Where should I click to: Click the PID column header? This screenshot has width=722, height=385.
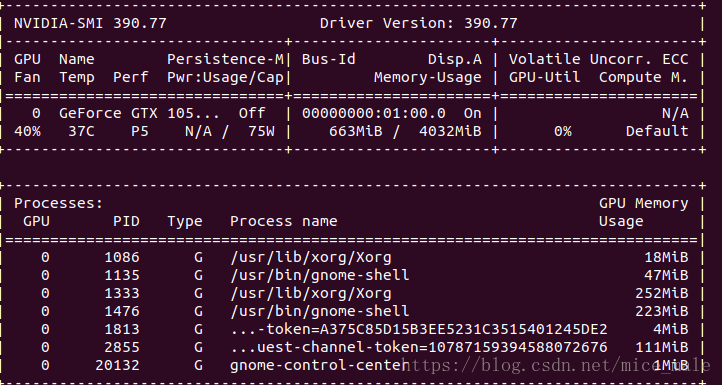(126, 221)
